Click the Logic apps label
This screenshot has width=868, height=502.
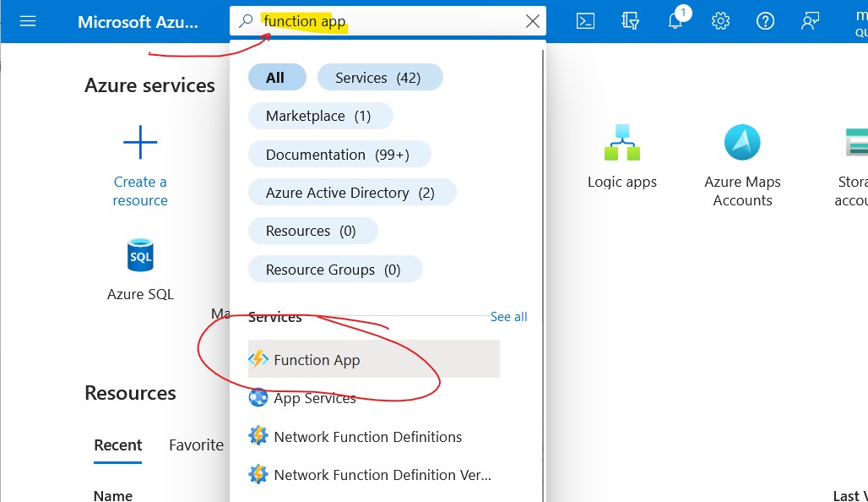622,182
